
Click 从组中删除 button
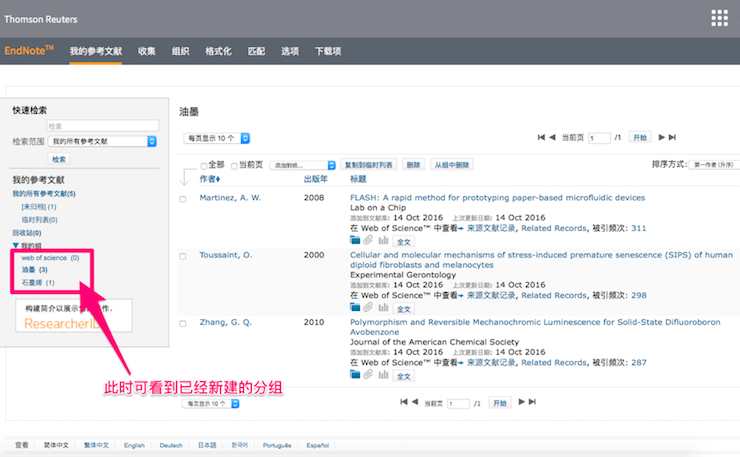(x=452, y=165)
